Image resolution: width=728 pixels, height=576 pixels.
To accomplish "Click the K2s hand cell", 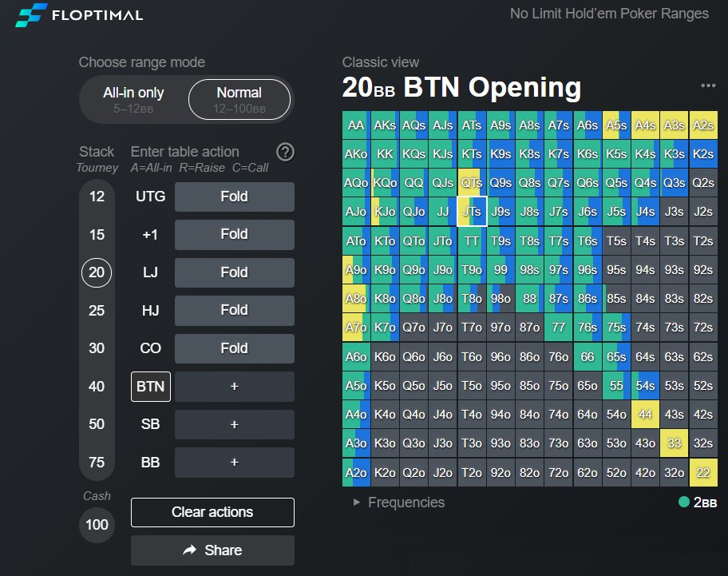I will [703, 154].
